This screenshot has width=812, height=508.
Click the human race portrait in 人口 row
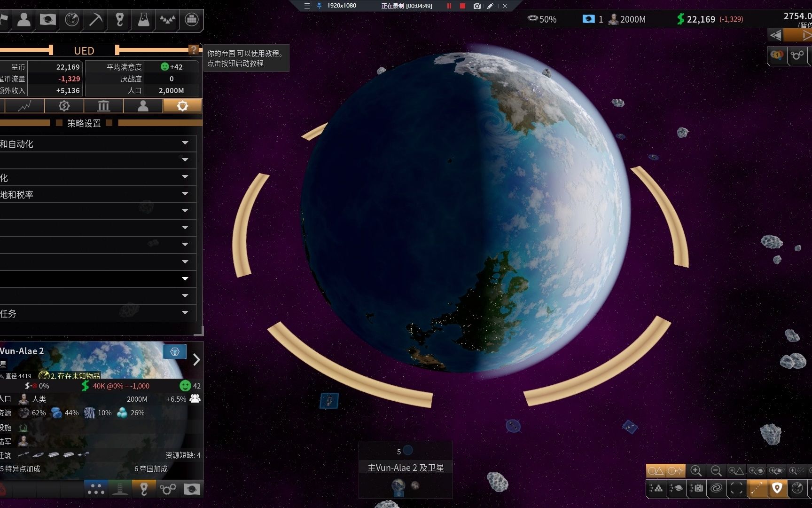tap(23, 399)
